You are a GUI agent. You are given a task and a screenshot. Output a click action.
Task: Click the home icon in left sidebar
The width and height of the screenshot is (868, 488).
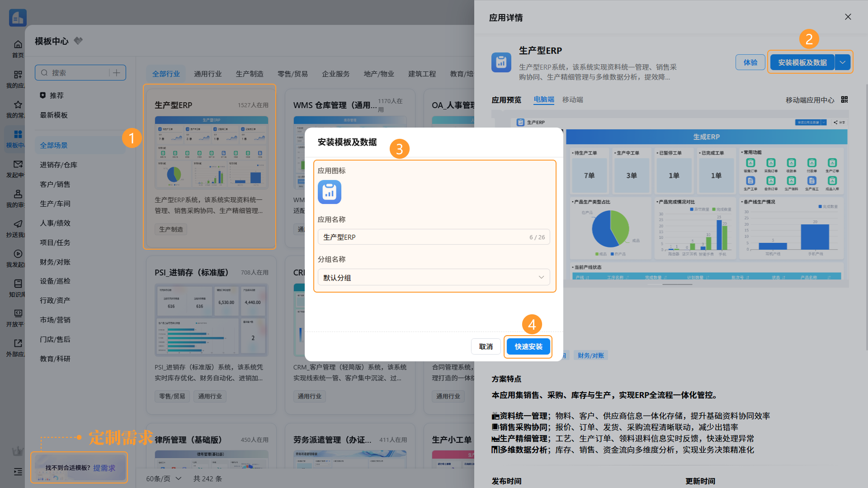pos(18,44)
